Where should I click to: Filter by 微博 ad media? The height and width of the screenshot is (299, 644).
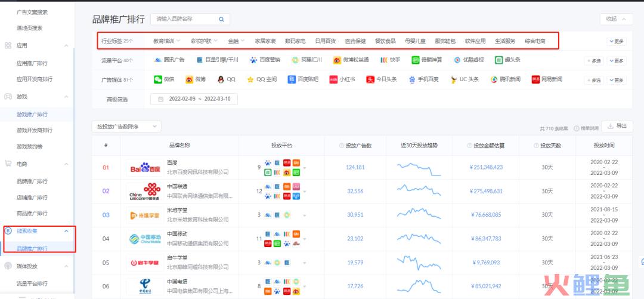pos(195,79)
